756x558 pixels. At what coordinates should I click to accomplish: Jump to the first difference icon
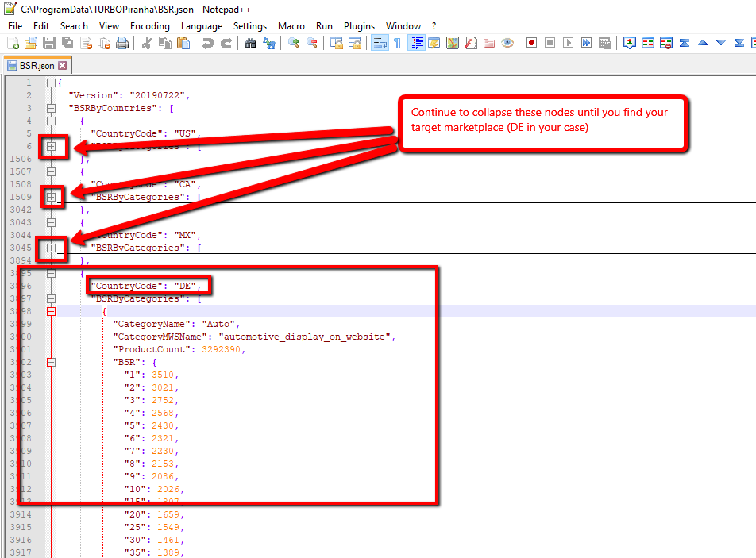pos(685,43)
